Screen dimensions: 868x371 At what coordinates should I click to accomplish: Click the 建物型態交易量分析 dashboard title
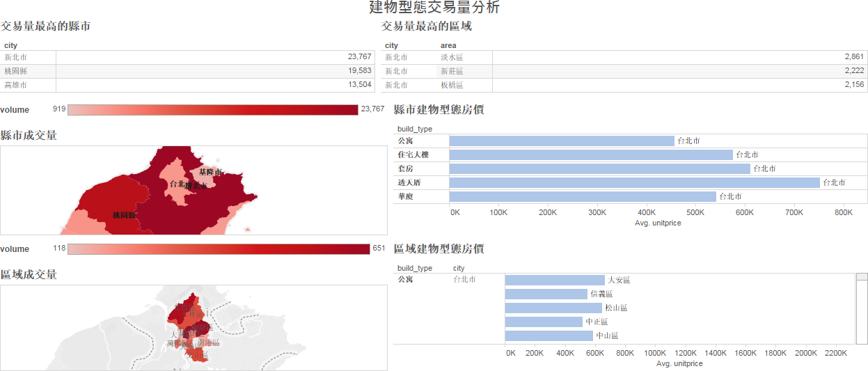434,8
